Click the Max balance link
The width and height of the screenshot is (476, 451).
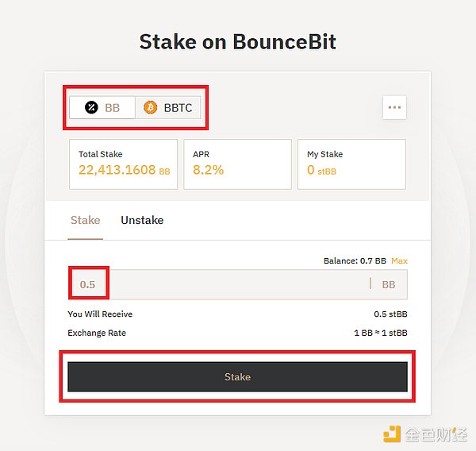[399, 260]
